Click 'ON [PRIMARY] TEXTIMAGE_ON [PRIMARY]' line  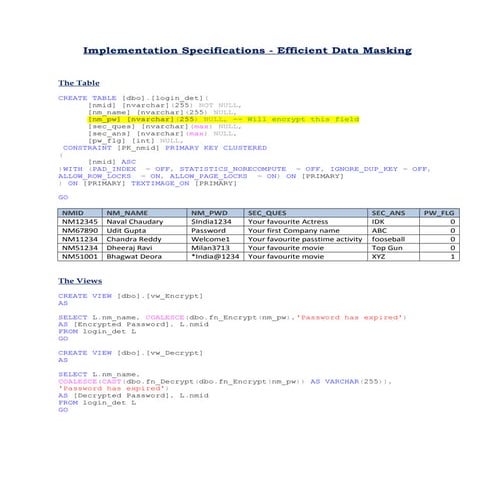148,183
